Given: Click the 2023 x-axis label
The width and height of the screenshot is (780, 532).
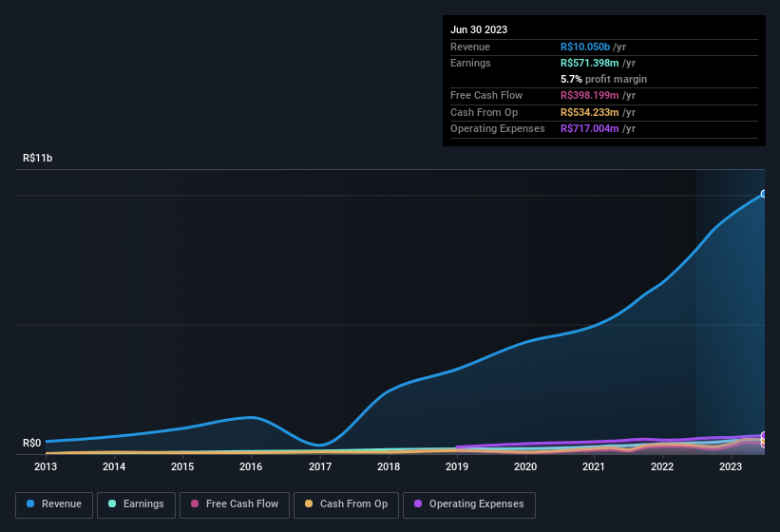Looking at the screenshot, I should pos(731,466).
